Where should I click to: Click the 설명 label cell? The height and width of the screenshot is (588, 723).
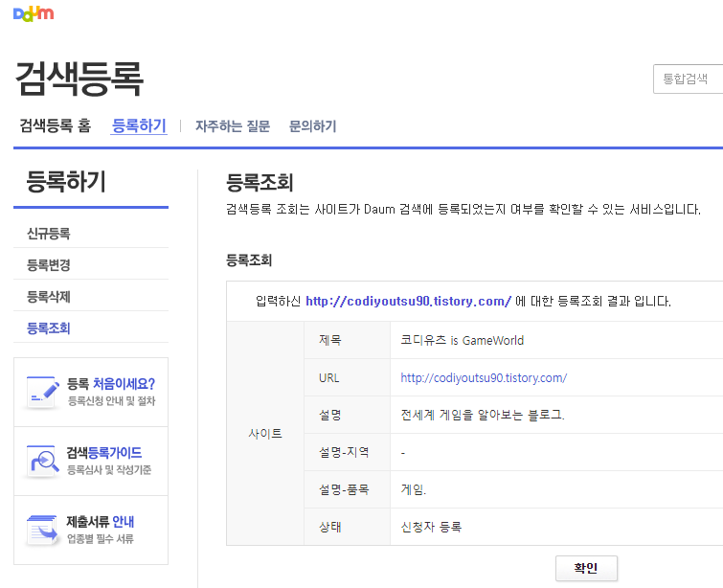[348, 415]
